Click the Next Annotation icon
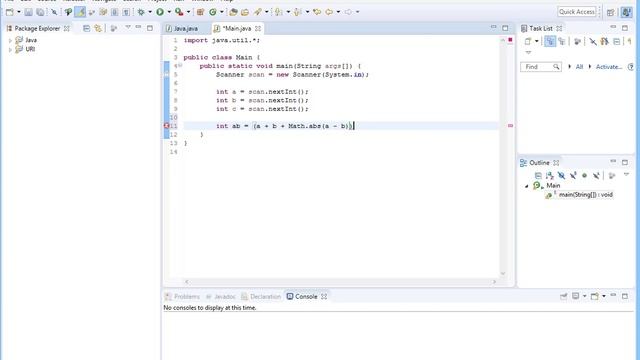Image resolution: width=640 pixels, height=360 pixels. tap(279, 12)
